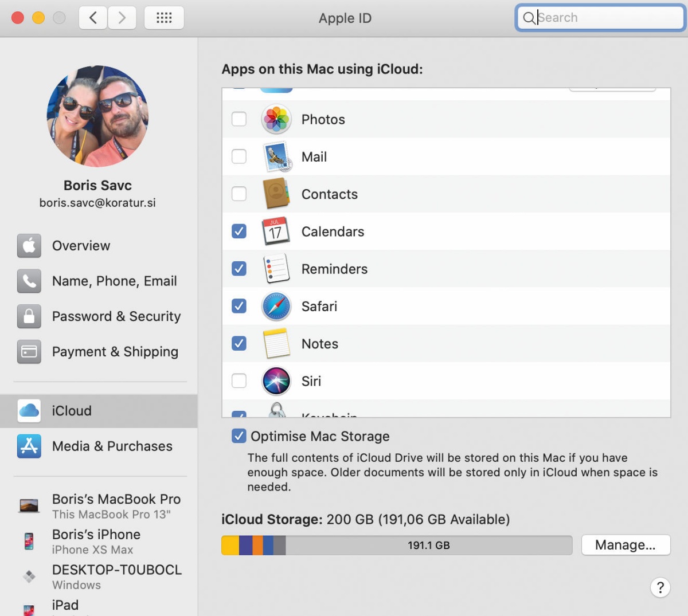This screenshot has height=616, width=688.
Task: Uncheck the Safari checkbox
Action: (x=239, y=306)
